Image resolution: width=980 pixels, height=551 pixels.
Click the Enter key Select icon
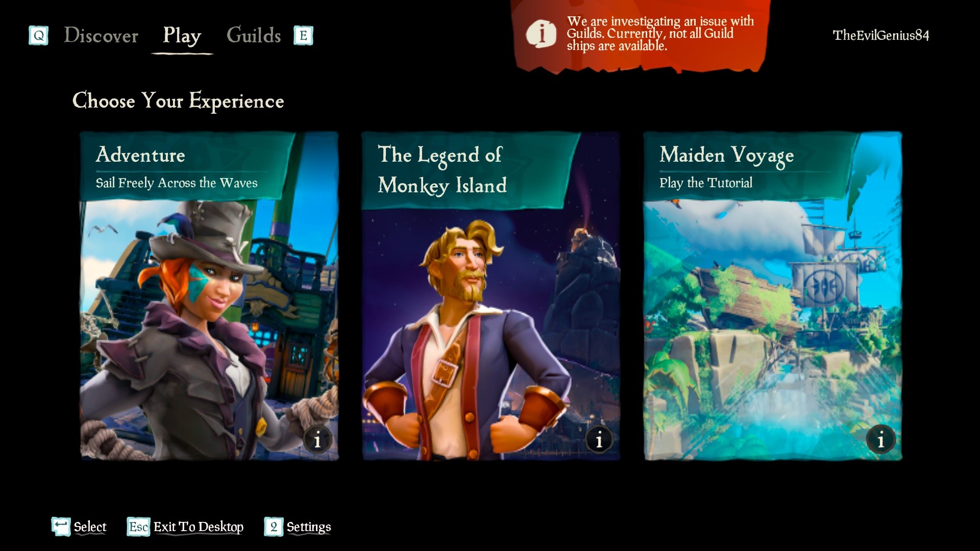click(x=61, y=527)
